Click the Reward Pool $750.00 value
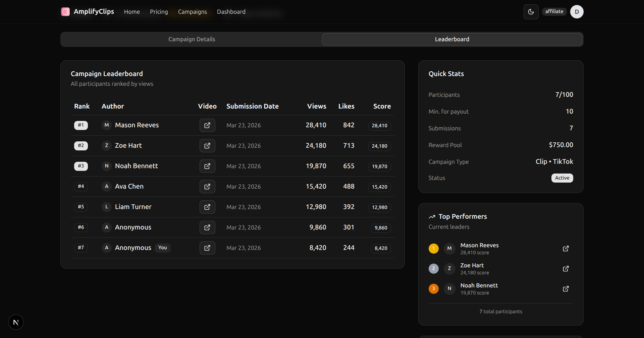This screenshot has width=644, height=338. [x=561, y=145]
